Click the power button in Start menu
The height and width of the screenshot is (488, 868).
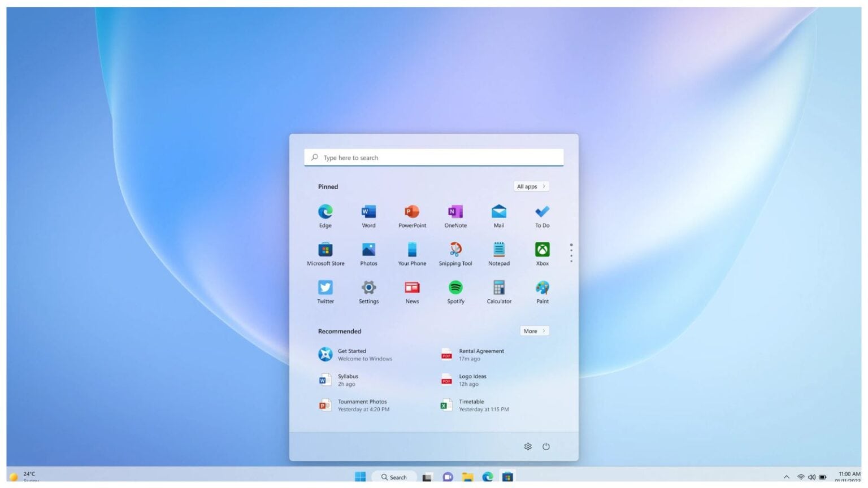click(546, 446)
